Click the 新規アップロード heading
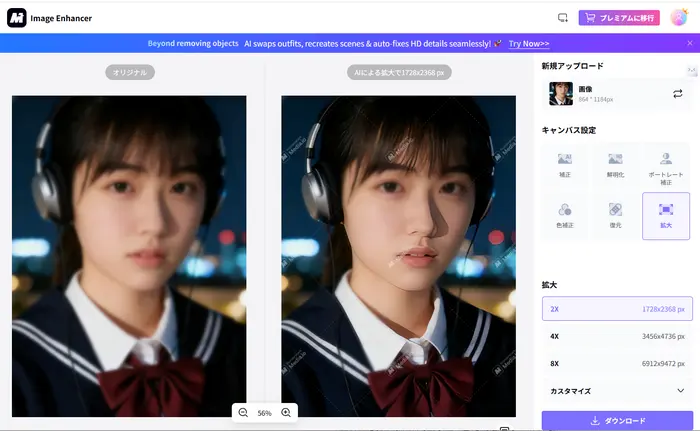Screen dimensions: 700x431 (x=572, y=66)
